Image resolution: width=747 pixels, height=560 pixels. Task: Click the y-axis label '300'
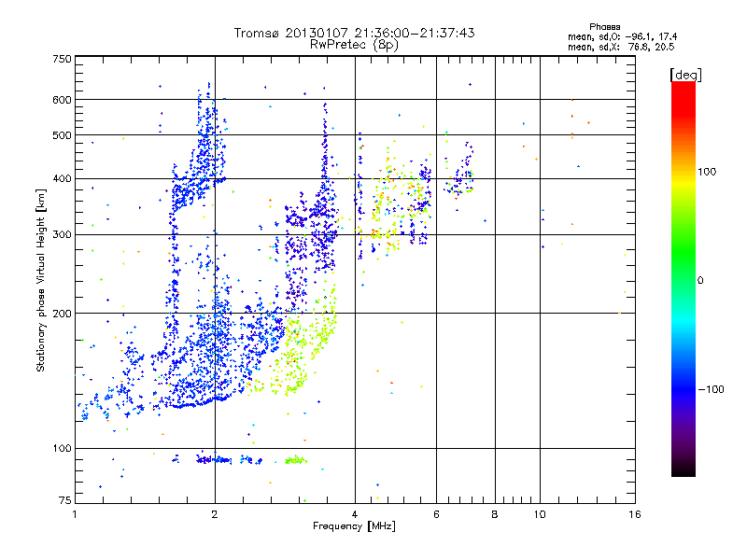click(62, 235)
